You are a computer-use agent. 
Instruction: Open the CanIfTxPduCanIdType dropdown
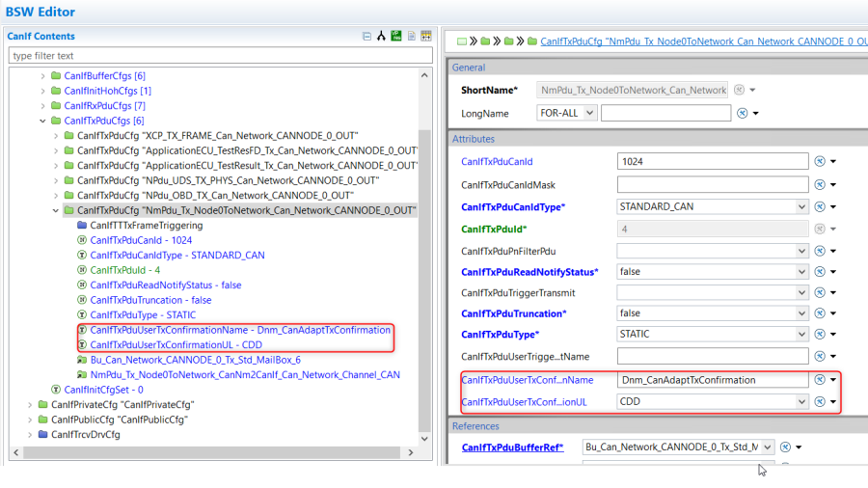click(801, 207)
